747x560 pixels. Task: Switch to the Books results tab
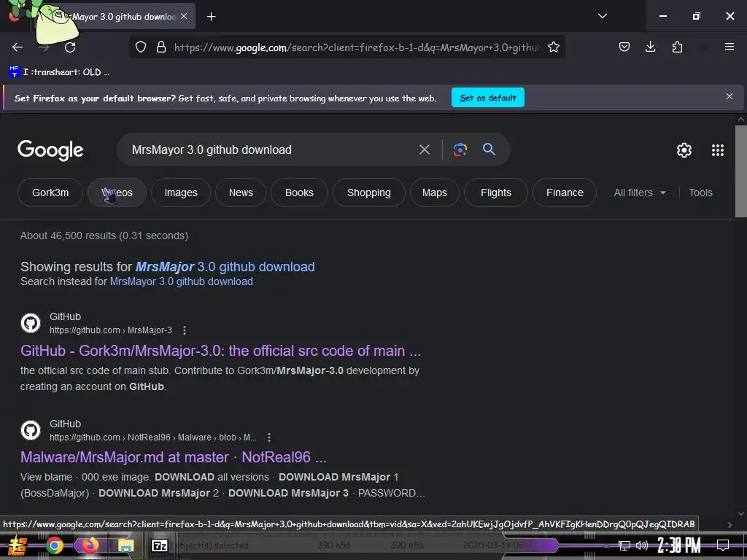coord(299,192)
